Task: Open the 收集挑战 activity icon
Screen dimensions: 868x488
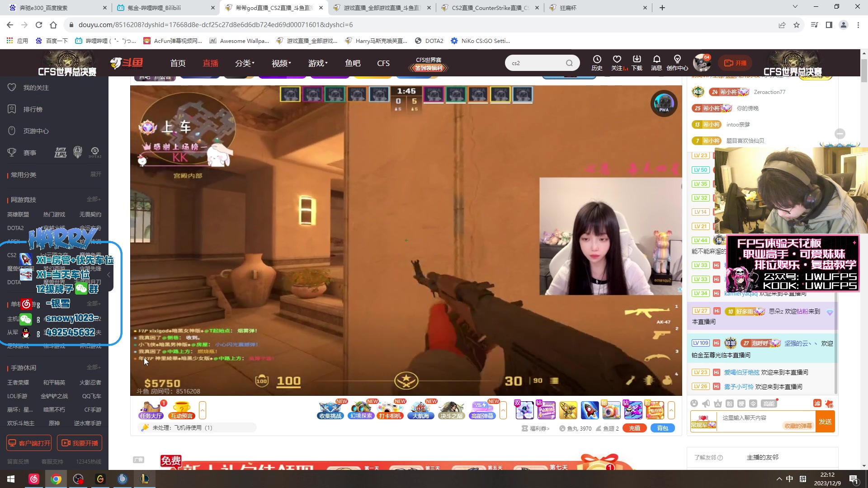Action: point(330,410)
